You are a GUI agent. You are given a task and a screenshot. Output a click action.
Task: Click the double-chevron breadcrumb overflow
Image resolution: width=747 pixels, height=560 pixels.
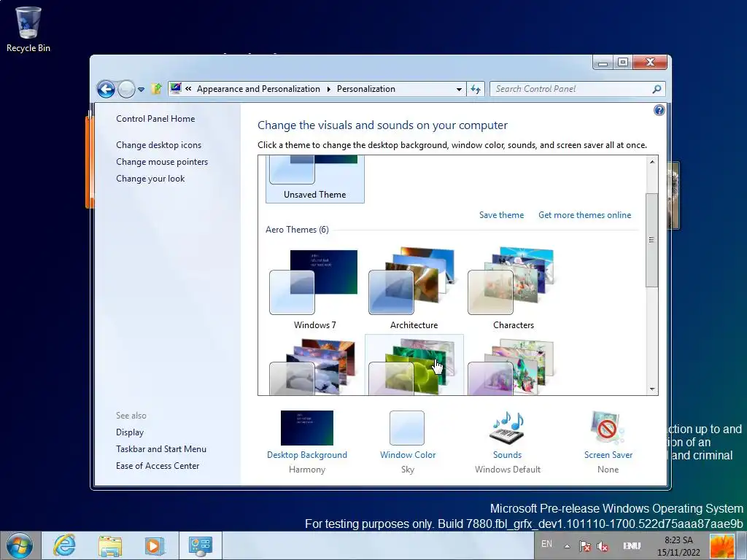(189, 88)
